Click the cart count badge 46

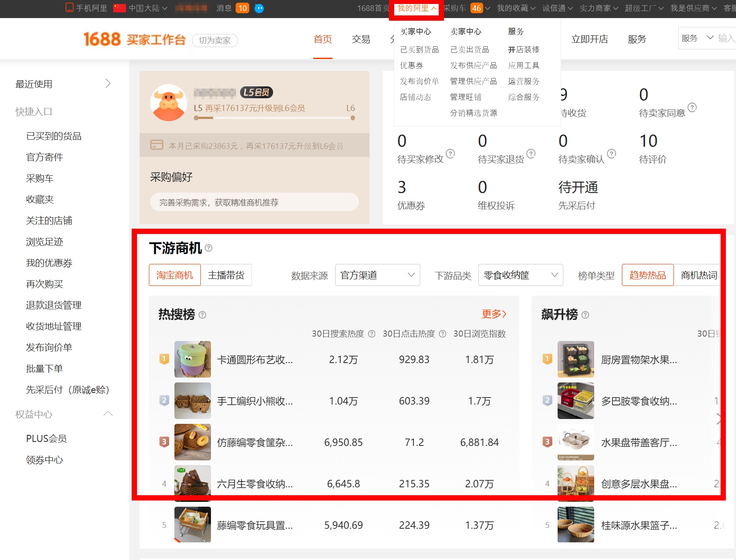(x=477, y=8)
